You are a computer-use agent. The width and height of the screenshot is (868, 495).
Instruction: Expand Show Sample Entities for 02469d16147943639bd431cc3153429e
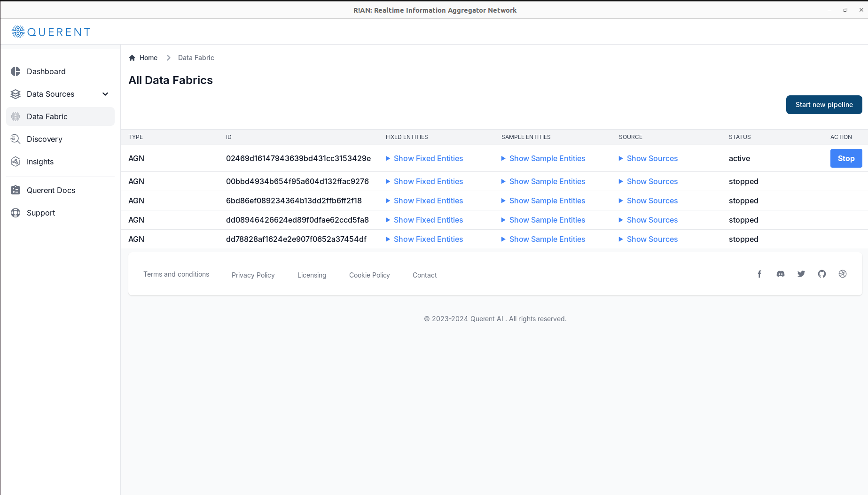(x=543, y=158)
